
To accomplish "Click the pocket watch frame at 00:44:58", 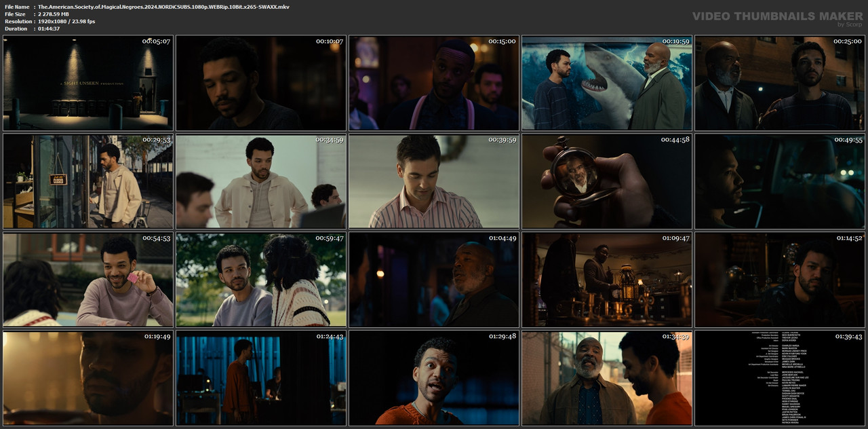I will tap(607, 181).
